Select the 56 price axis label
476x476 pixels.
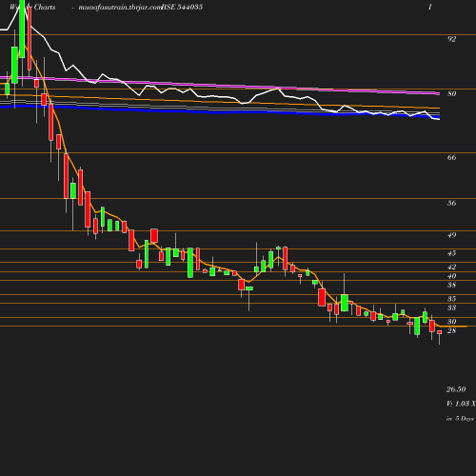451,203
